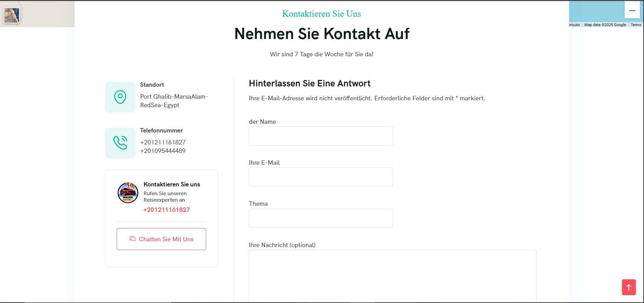Click the phone icon beside Telefonnummer
644x303 pixels.
tap(120, 143)
